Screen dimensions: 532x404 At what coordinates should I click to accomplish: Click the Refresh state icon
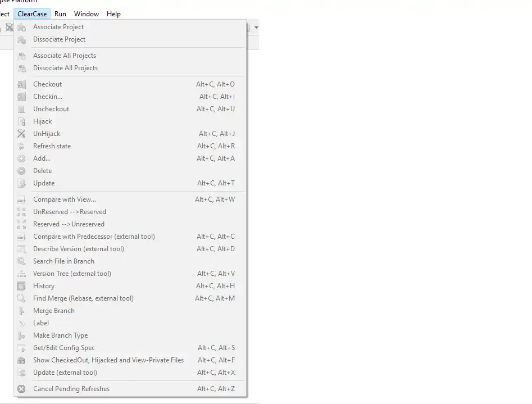pos(21,146)
